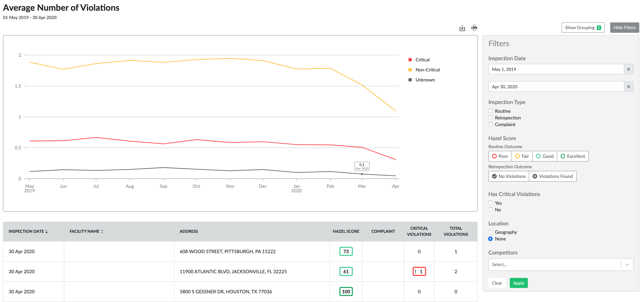The height and width of the screenshot is (302, 644).
Task: Click the print chart icon
Action: tap(474, 28)
